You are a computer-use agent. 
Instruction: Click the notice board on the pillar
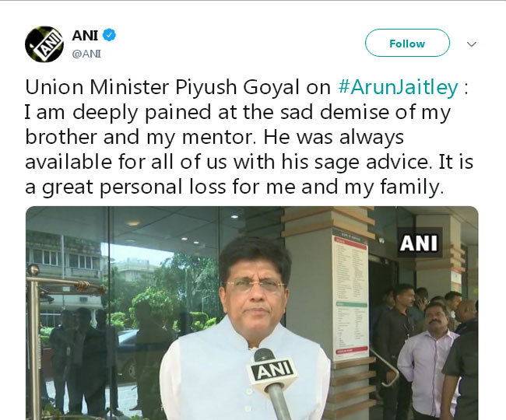[350, 295]
